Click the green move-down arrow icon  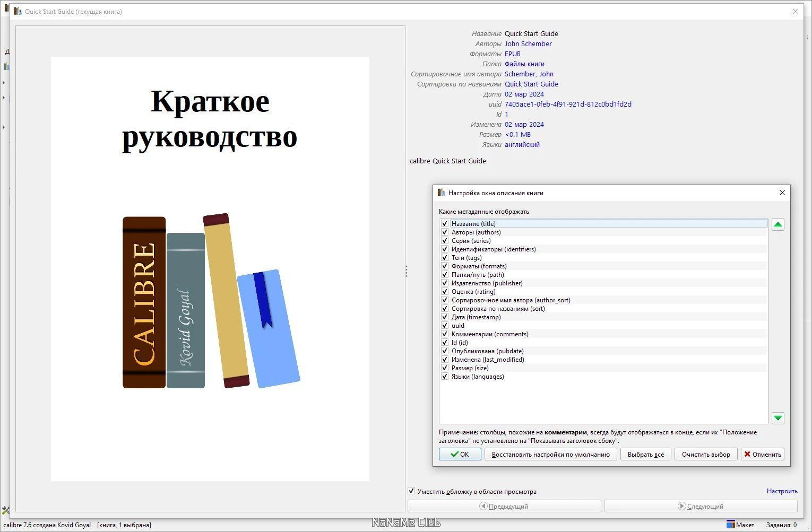pos(778,418)
